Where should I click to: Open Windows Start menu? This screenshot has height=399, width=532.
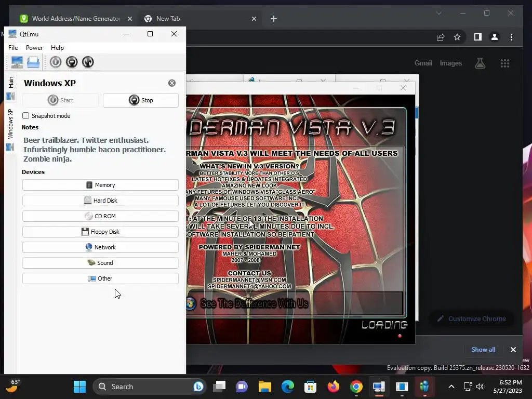pyautogui.click(x=79, y=387)
